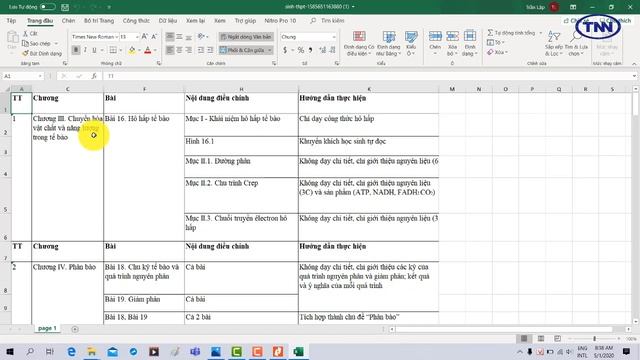Open the Phông chữ font dialog launcher
640x360 pixels.
[159, 63]
